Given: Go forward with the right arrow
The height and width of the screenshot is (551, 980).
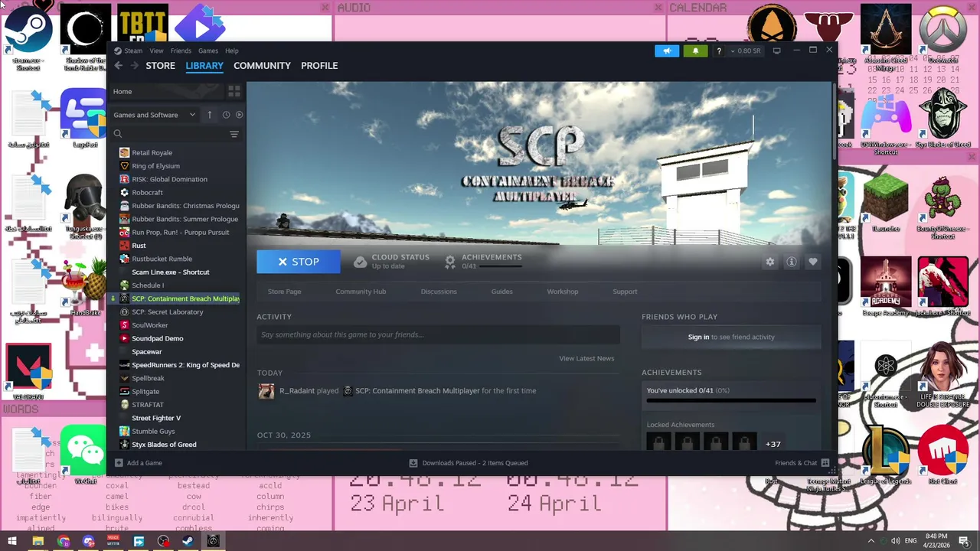Looking at the screenshot, I should click(x=135, y=66).
